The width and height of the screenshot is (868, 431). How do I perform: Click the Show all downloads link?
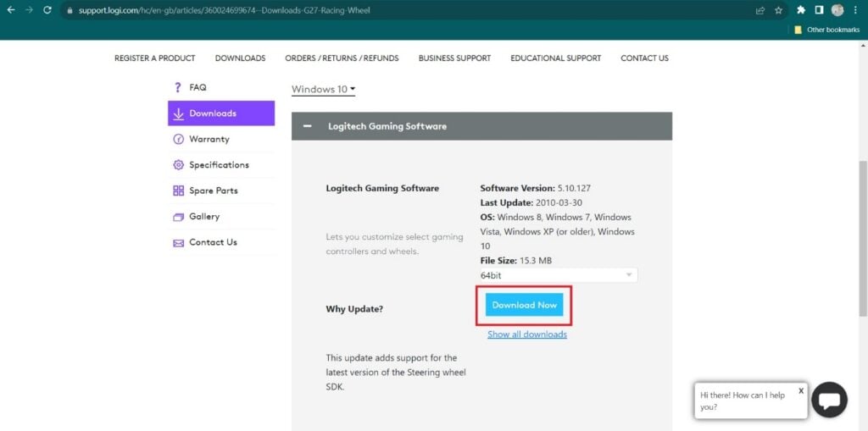click(x=526, y=334)
